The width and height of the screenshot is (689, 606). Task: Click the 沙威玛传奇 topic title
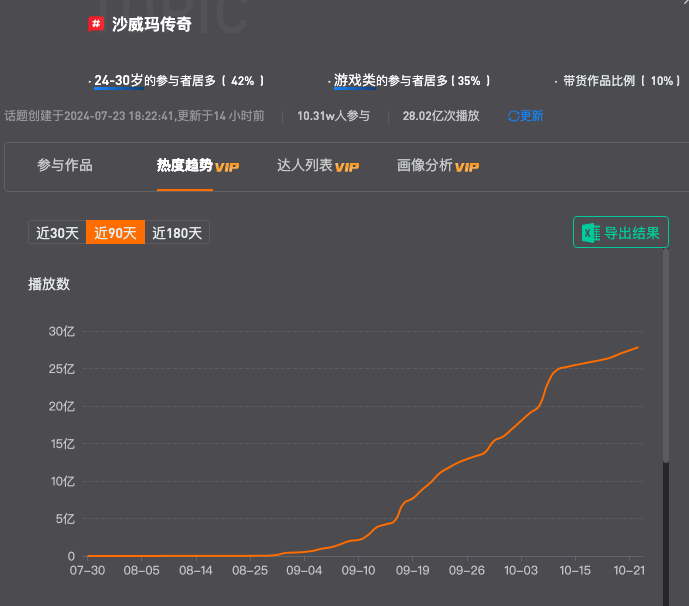pyautogui.click(x=152, y=24)
